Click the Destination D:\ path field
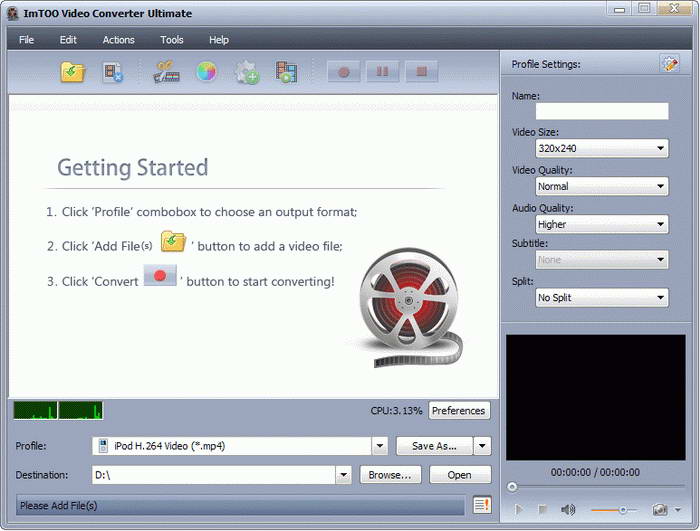700x531 pixels. 214,475
